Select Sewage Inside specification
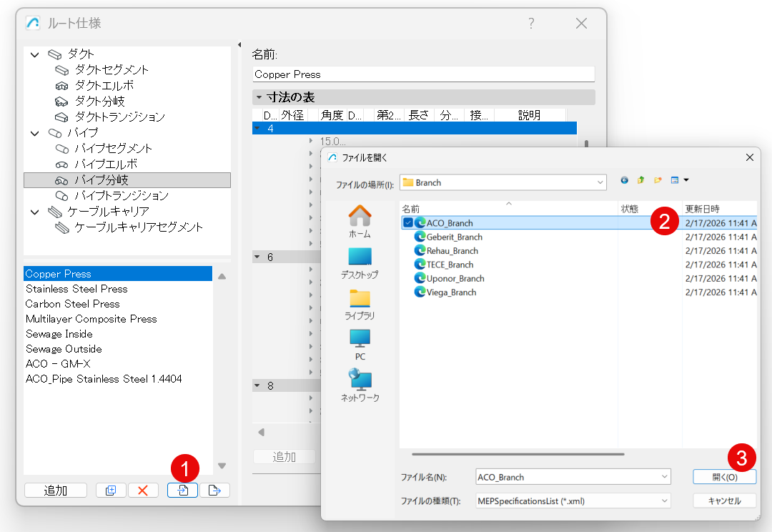The width and height of the screenshot is (772, 532). (118, 334)
